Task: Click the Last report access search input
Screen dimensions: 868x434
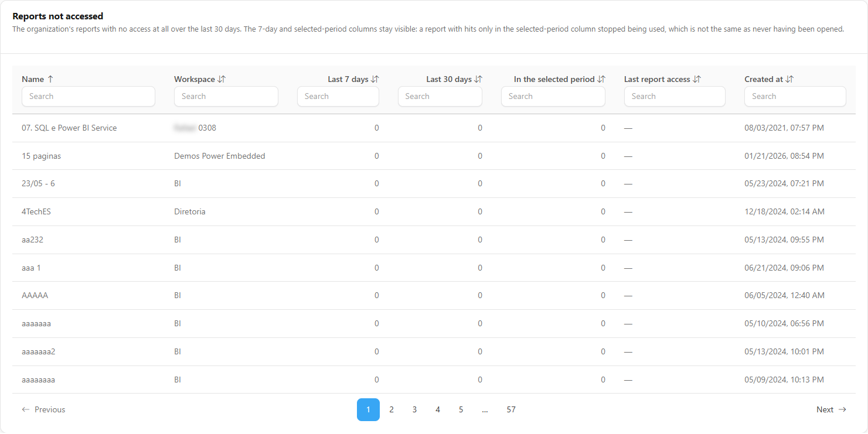Action: click(x=675, y=97)
